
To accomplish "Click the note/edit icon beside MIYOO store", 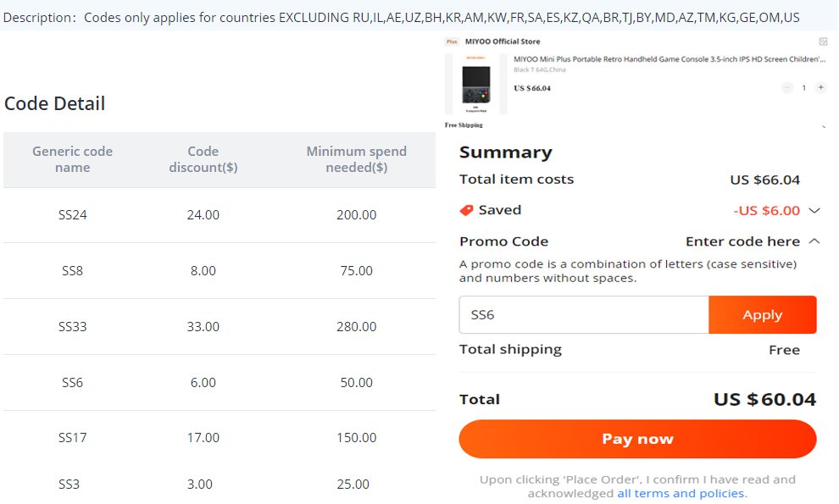I will [x=823, y=42].
